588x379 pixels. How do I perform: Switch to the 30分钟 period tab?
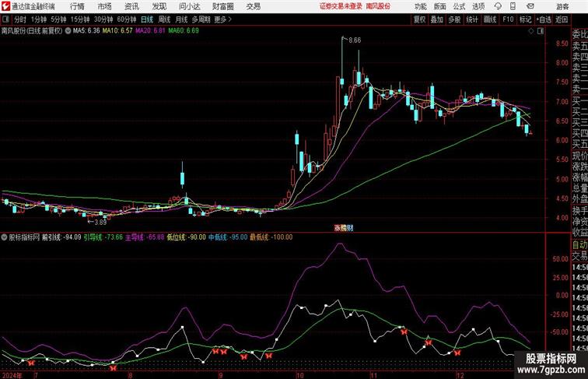pos(103,19)
